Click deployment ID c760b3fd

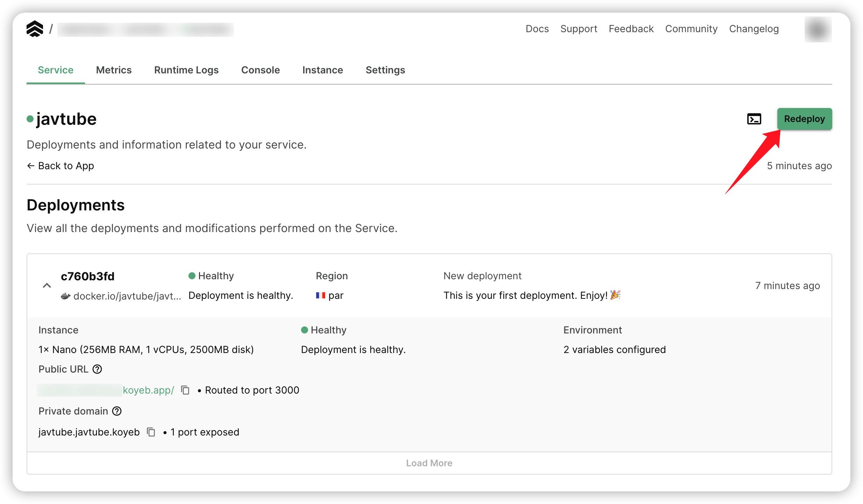88,276
